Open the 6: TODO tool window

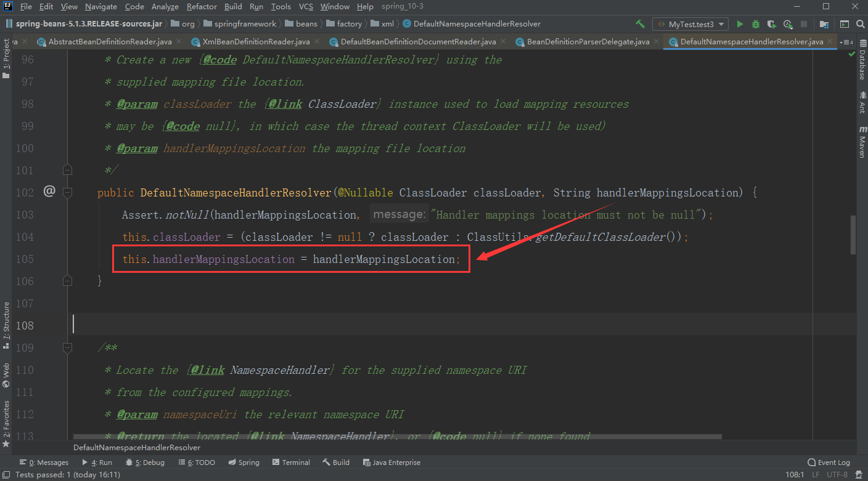[x=196, y=463]
